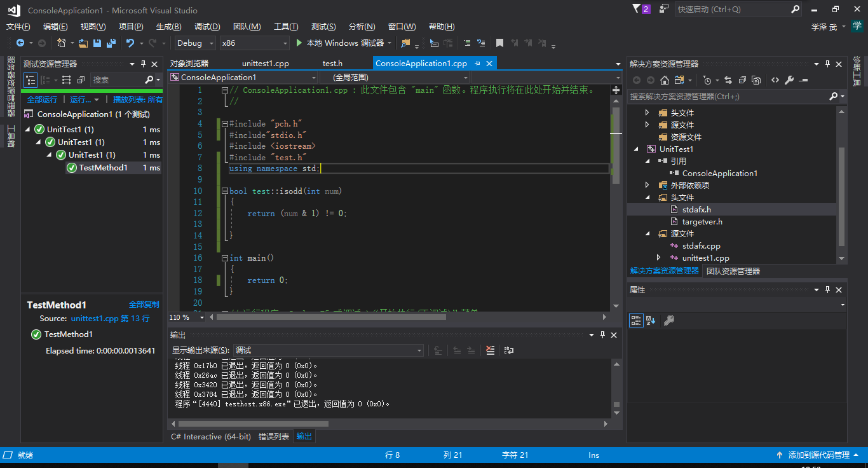Open the 调试(D) menu
Screen dimensions: 868x468
pyautogui.click(x=207, y=27)
